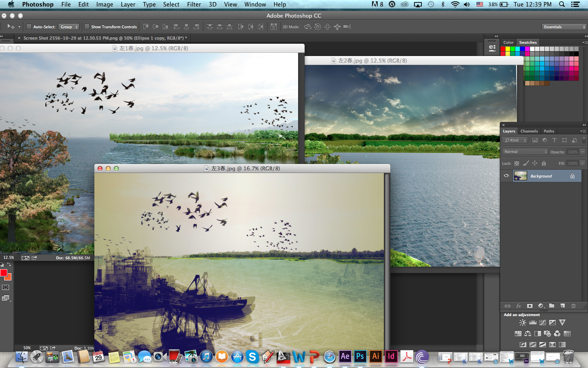
Task: Hide the Background layer via eye icon
Action: tap(506, 176)
